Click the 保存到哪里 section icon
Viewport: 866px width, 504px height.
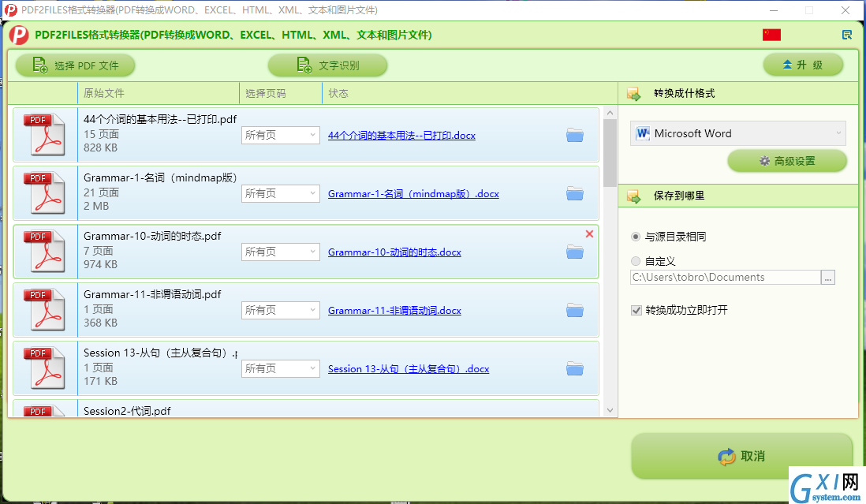(x=634, y=196)
